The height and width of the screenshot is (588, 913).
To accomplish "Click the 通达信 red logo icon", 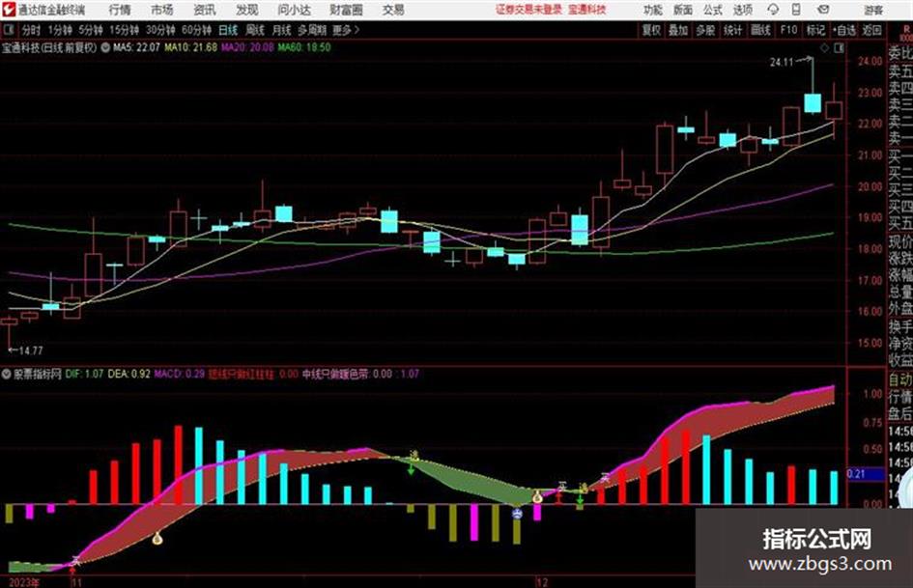I will (9, 10).
